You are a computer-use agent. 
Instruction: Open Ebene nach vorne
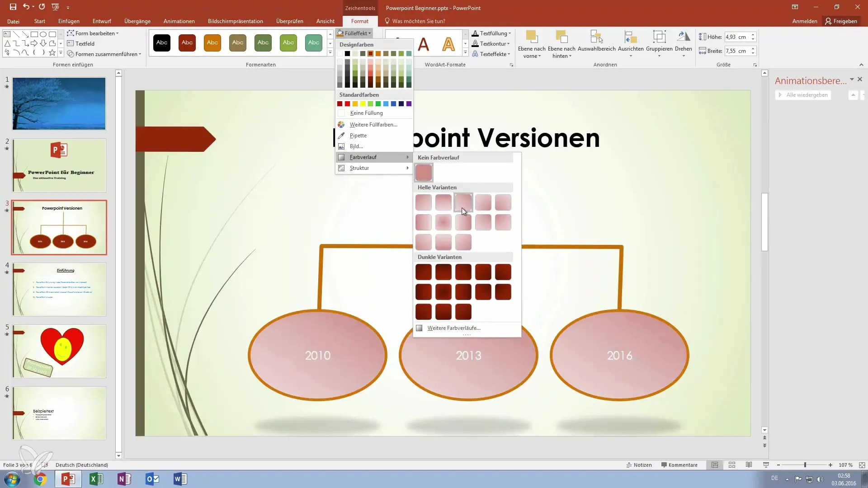(532, 45)
